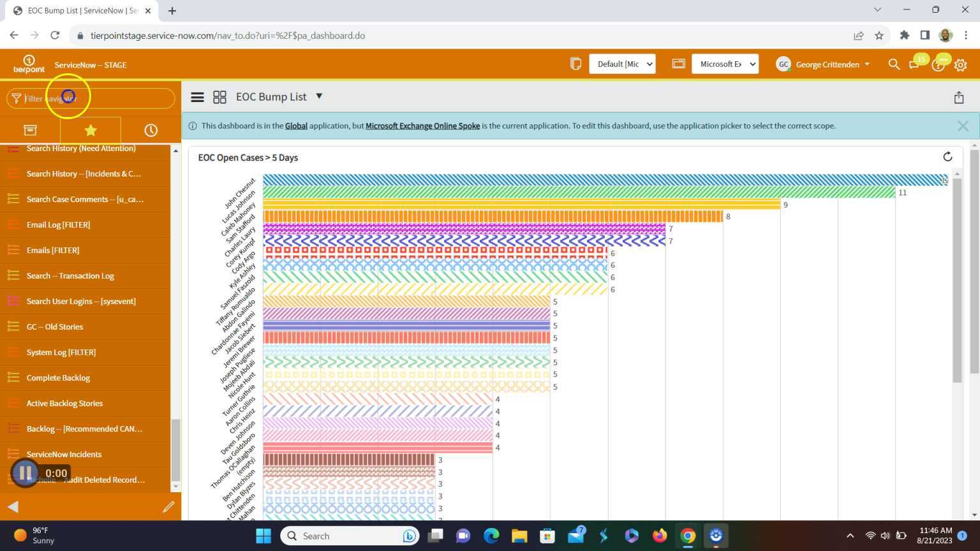The image size is (980, 551).
Task: Dismiss the Global application info banner
Action: point(963,126)
